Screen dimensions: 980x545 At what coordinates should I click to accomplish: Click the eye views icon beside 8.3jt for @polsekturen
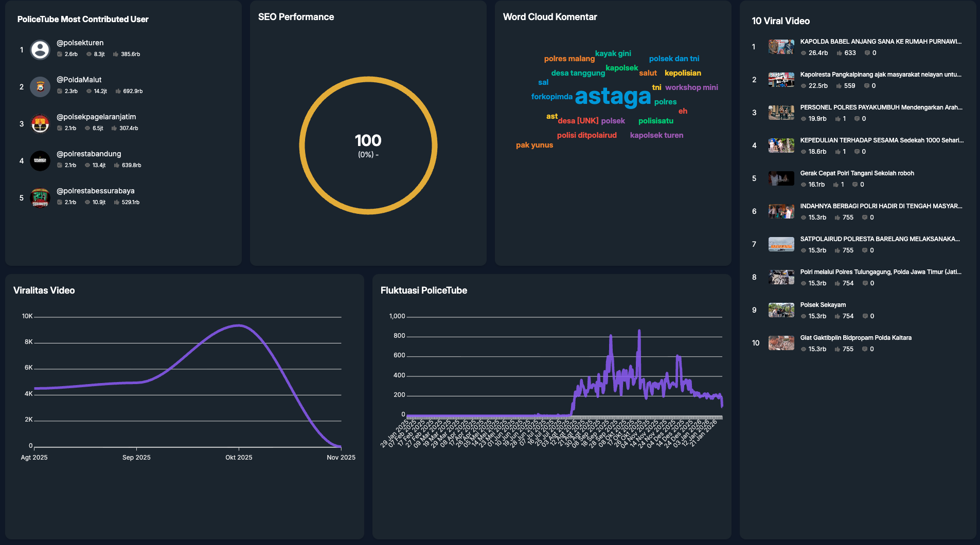click(x=88, y=53)
